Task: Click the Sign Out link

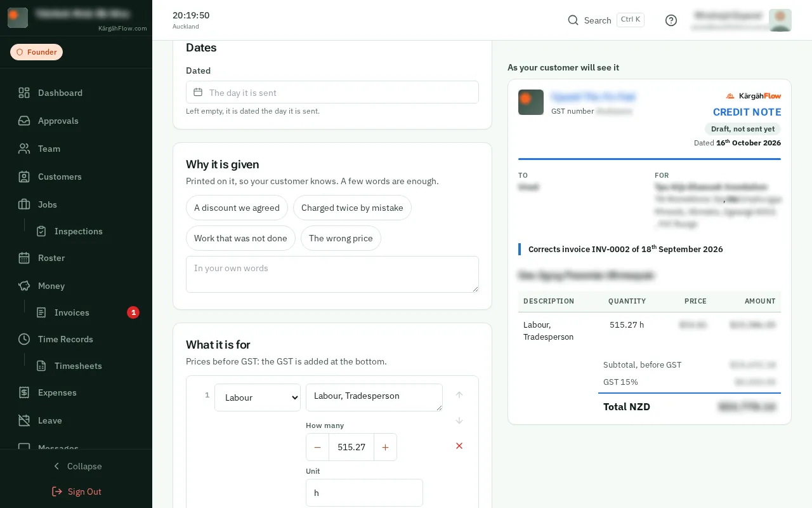Action: pos(76,491)
